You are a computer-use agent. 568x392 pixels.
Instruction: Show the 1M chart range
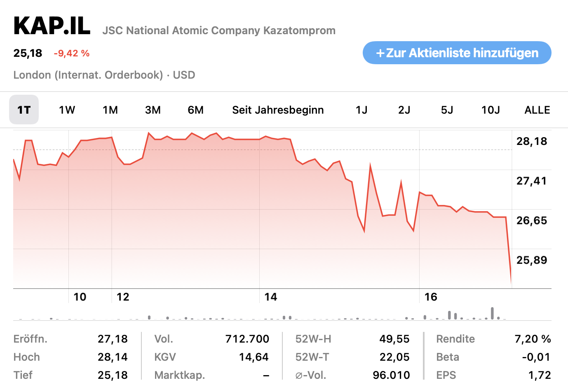(x=110, y=110)
